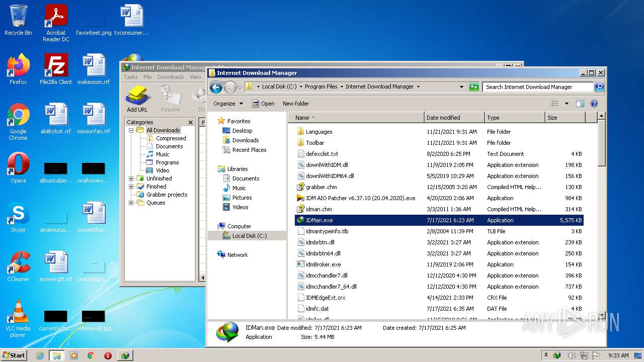The width and height of the screenshot is (644, 362).
Task: Open VLC media player desktop shortcut
Action: coord(18,319)
